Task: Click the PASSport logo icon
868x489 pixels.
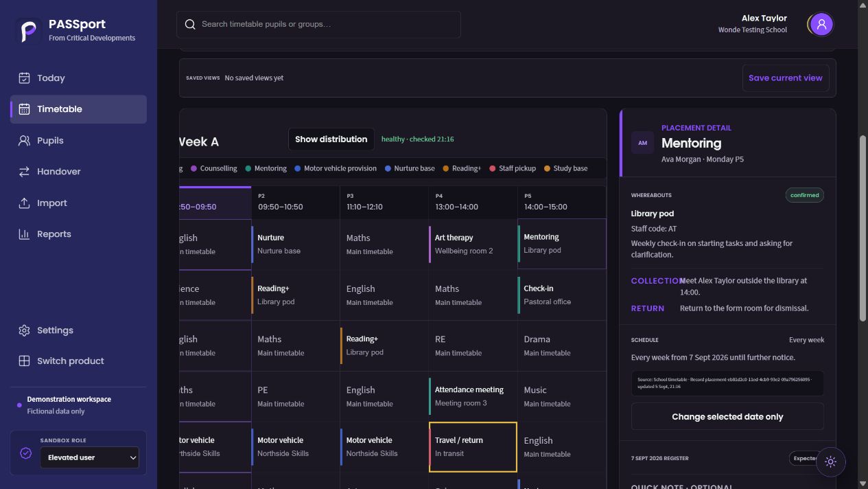Action: point(29,30)
